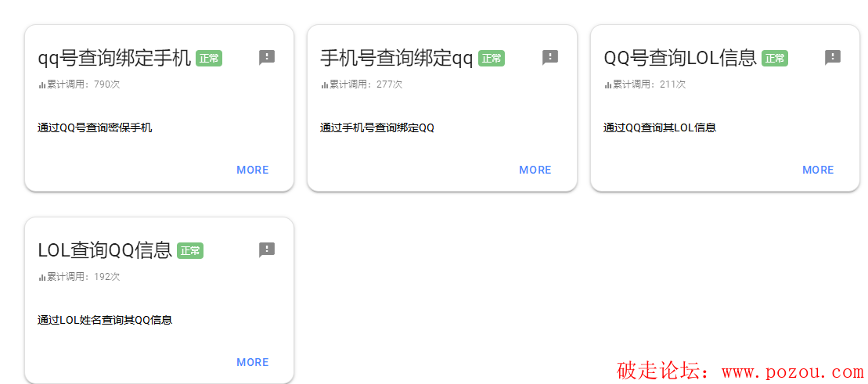
Task: Click 正常 badge next to LOL查询QQ信息
Action: click(x=190, y=250)
